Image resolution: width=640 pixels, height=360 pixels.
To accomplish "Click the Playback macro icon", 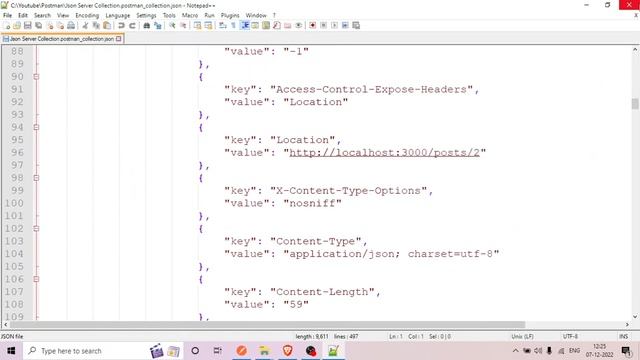I will click(x=334, y=25).
